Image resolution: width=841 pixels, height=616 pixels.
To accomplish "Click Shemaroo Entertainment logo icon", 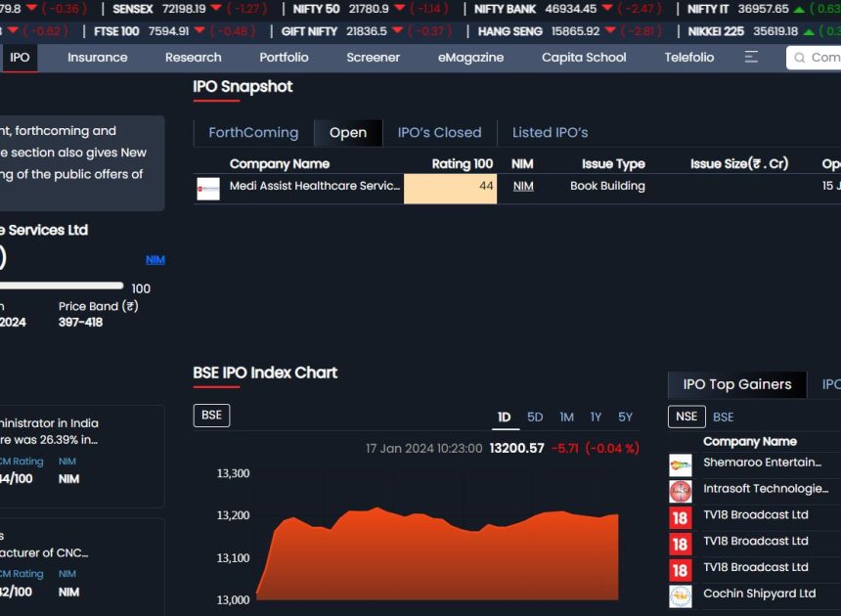I will coord(680,465).
